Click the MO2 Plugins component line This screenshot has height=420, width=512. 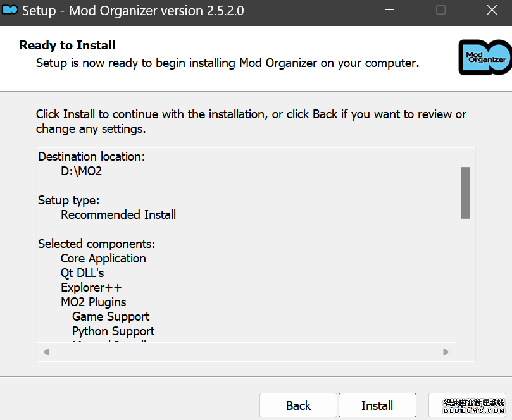click(x=94, y=302)
